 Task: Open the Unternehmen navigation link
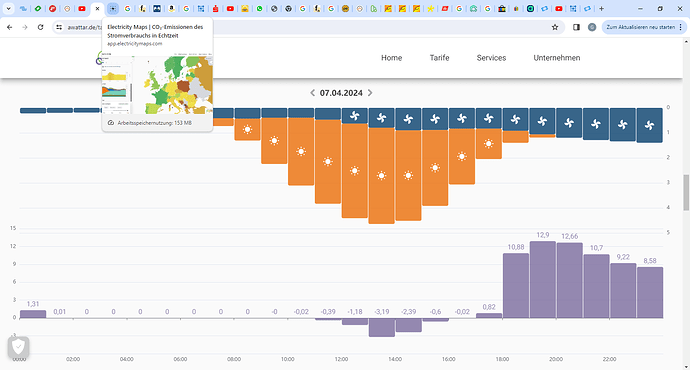(x=557, y=58)
